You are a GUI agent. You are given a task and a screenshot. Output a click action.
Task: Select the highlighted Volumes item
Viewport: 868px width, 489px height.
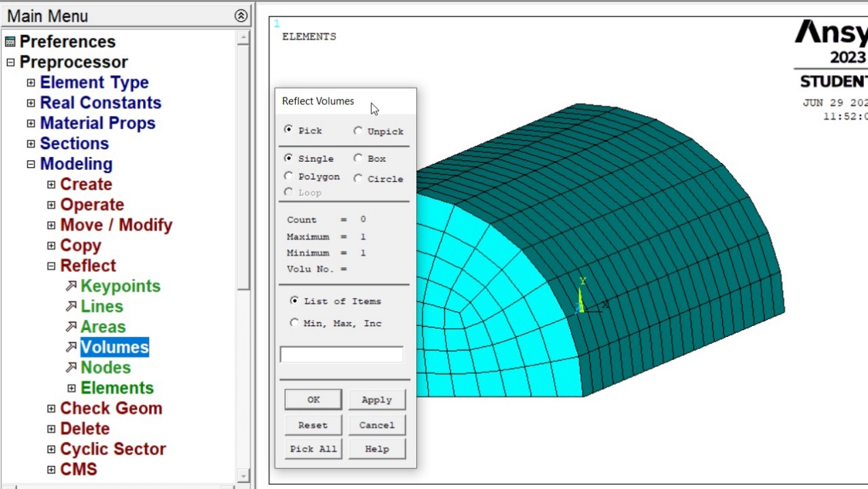click(114, 347)
